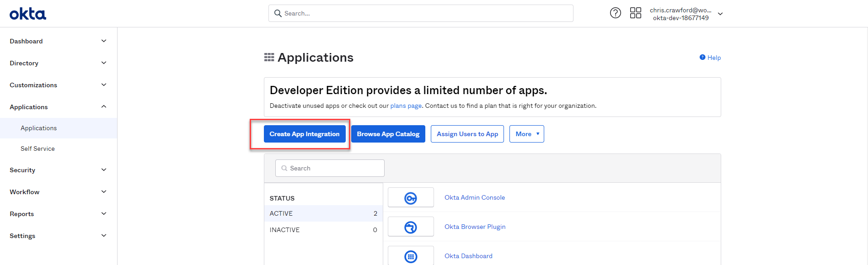Click the Okta Dashboard app icon
Screen dimensions: 868x265
[x=411, y=256]
